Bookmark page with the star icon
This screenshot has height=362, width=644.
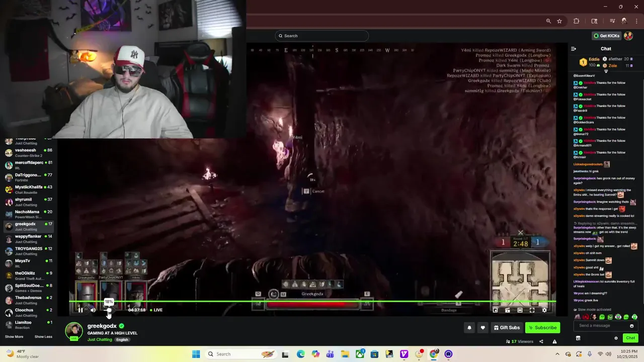pos(559,21)
